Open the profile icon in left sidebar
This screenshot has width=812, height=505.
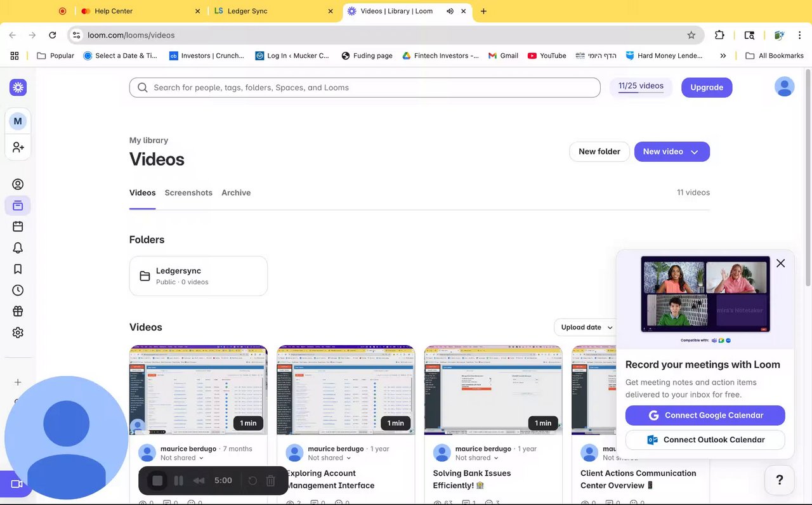click(x=18, y=185)
